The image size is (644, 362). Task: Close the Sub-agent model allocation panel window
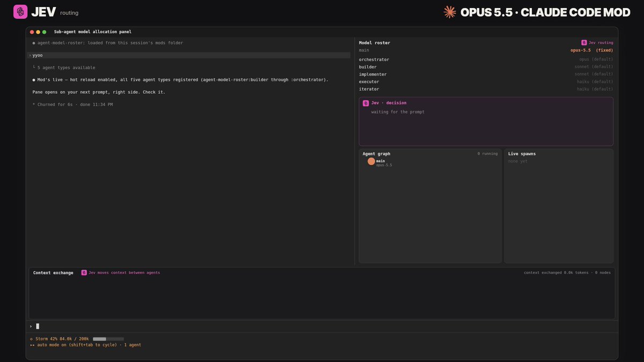click(x=32, y=32)
